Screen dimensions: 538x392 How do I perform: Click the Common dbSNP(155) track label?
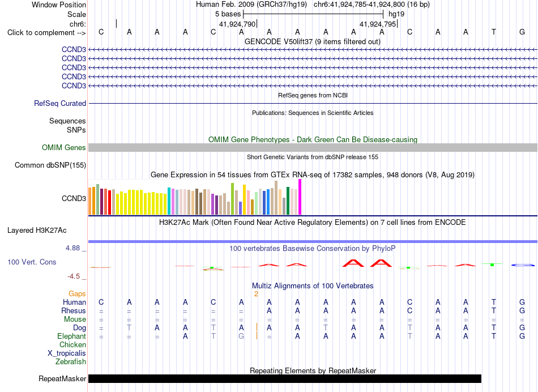point(50,165)
